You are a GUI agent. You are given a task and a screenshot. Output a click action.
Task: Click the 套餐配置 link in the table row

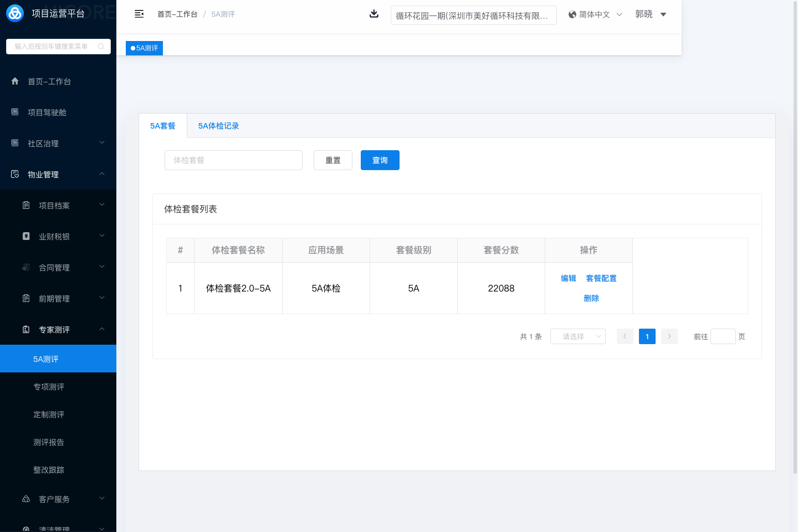[601, 278]
